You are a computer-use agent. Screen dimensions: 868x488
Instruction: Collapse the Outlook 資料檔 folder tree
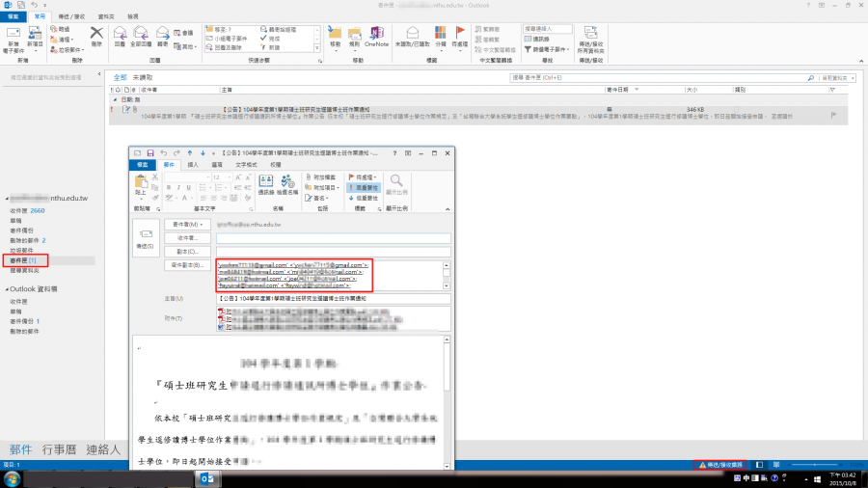pyautogui.click(x=6, y=288)
